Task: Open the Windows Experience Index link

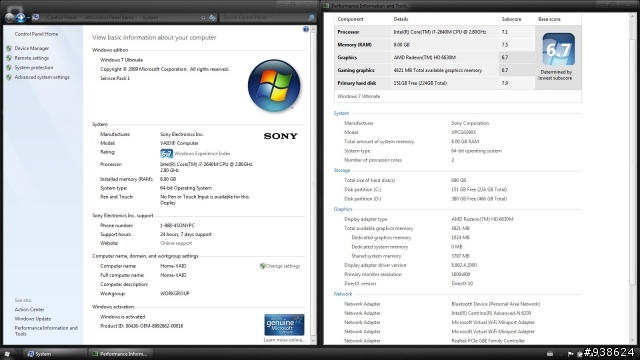Action: (202, 153)
